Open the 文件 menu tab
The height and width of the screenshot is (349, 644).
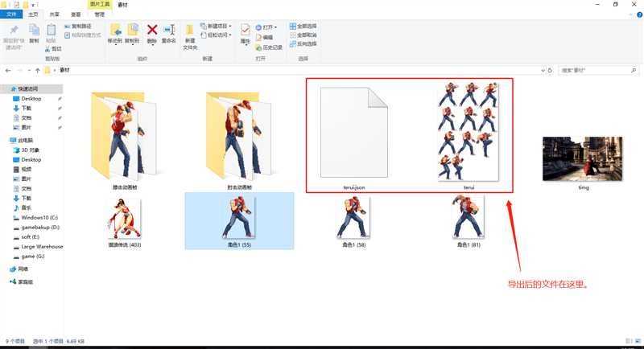coord(11,14)
